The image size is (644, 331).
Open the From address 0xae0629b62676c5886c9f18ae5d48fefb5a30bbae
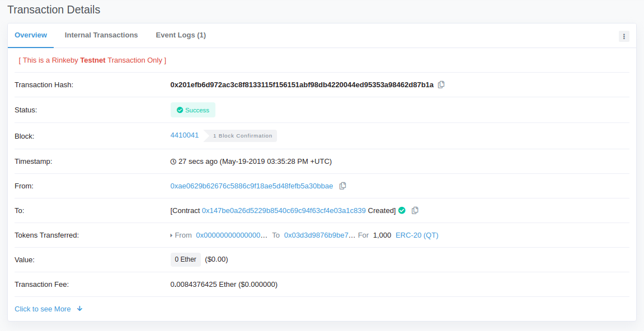click(x=251, y=186)
